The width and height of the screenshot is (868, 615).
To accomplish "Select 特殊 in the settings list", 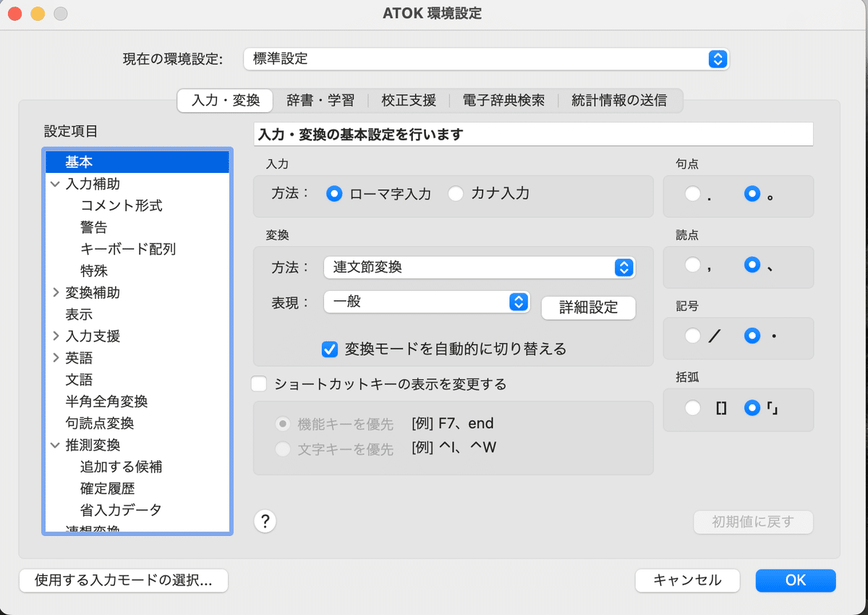I will point(137,271).
